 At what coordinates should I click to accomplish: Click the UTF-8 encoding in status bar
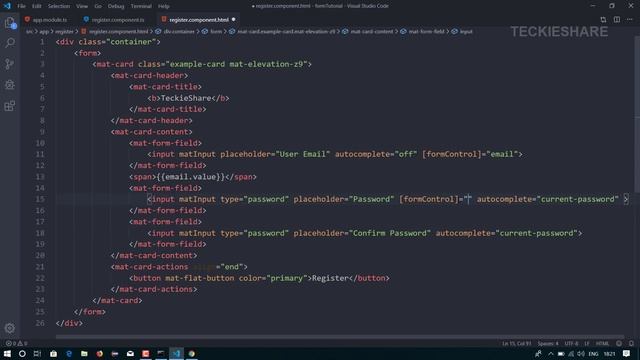[x=571, y=344]
